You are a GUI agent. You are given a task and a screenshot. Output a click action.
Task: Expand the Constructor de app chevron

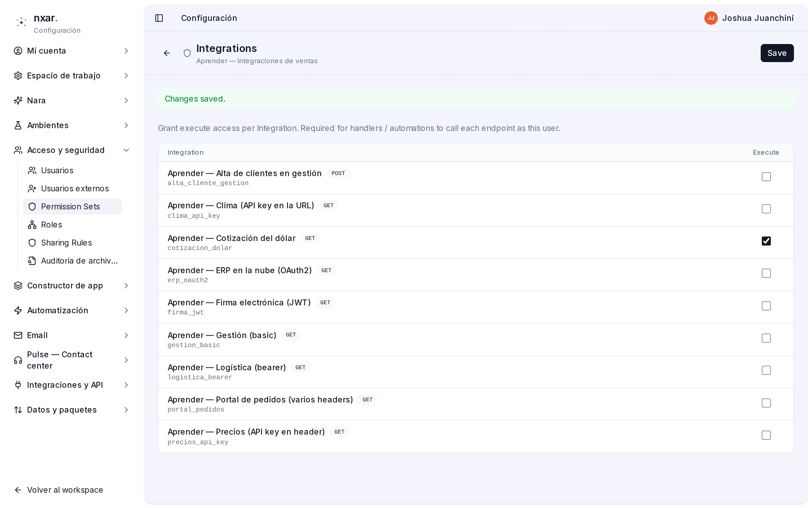126,286
